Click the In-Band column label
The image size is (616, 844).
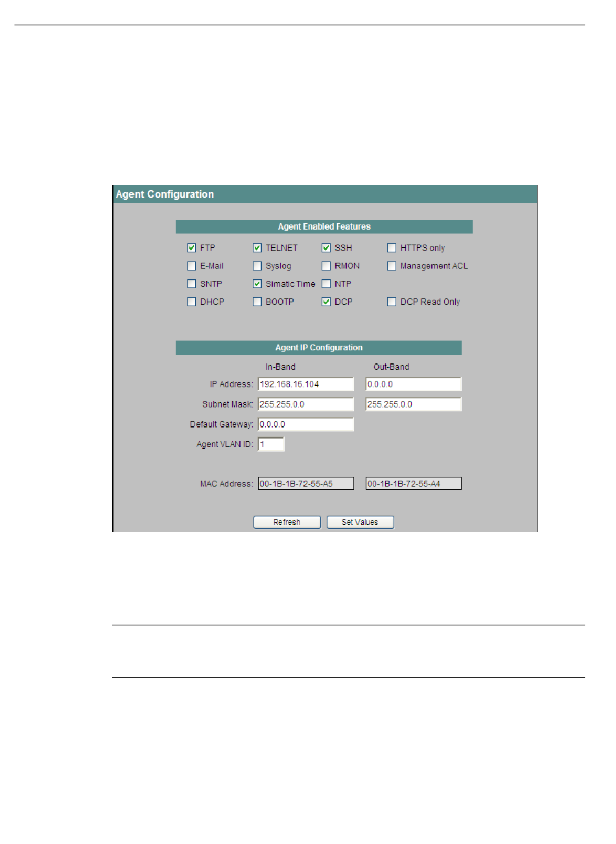point(281,367)
